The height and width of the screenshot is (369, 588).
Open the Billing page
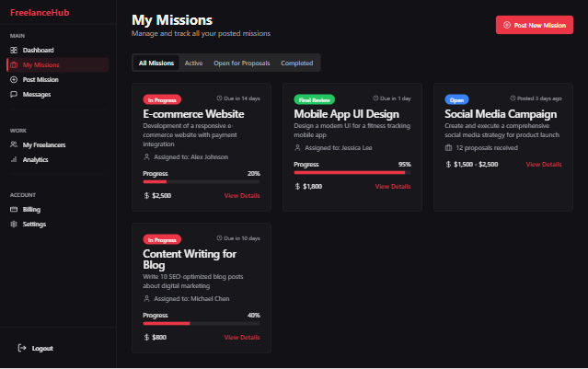[58, 209]
